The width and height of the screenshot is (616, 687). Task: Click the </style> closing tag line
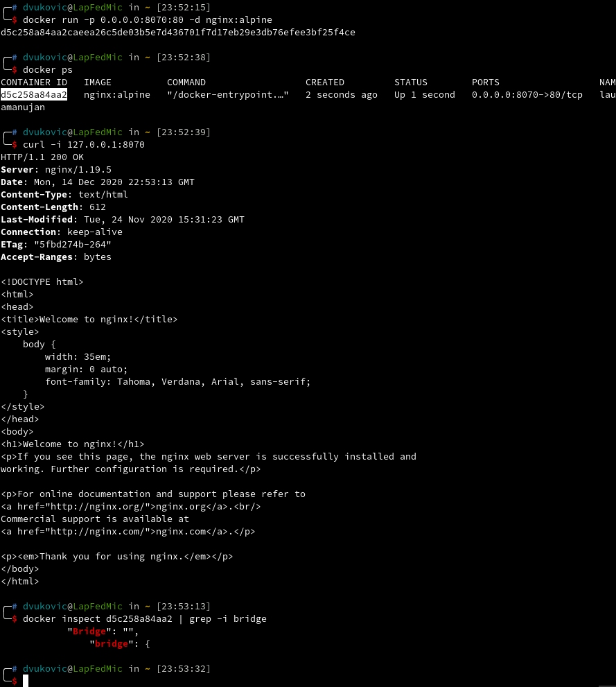click(x=23, y=407)
